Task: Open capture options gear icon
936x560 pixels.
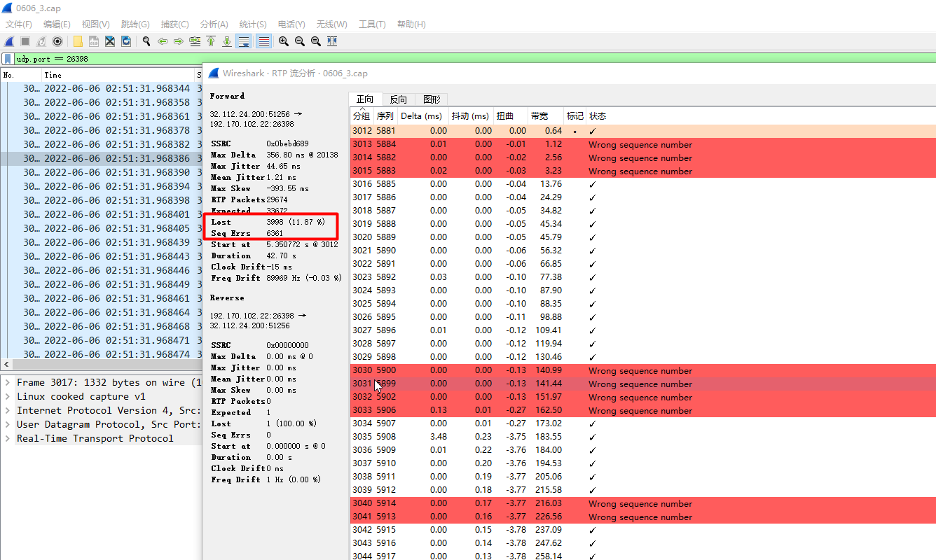Action: [x=57, y=41]
